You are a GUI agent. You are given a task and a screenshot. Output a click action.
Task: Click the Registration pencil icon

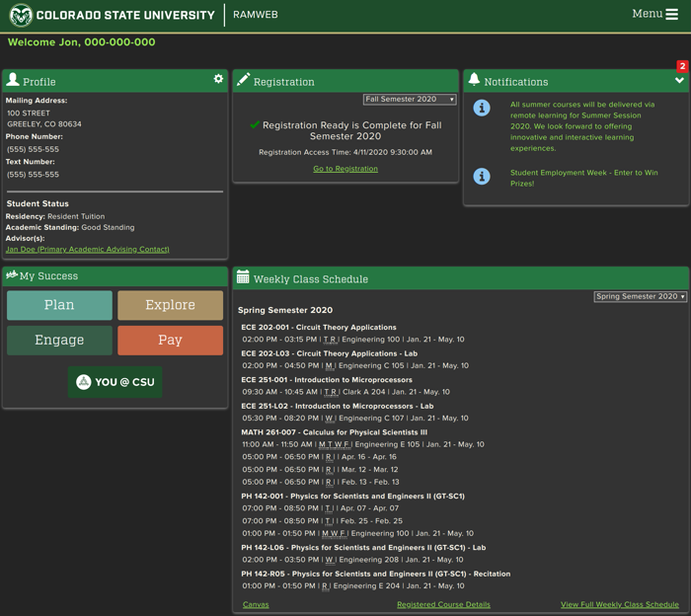pyautogui.click(x=243, y=80)
